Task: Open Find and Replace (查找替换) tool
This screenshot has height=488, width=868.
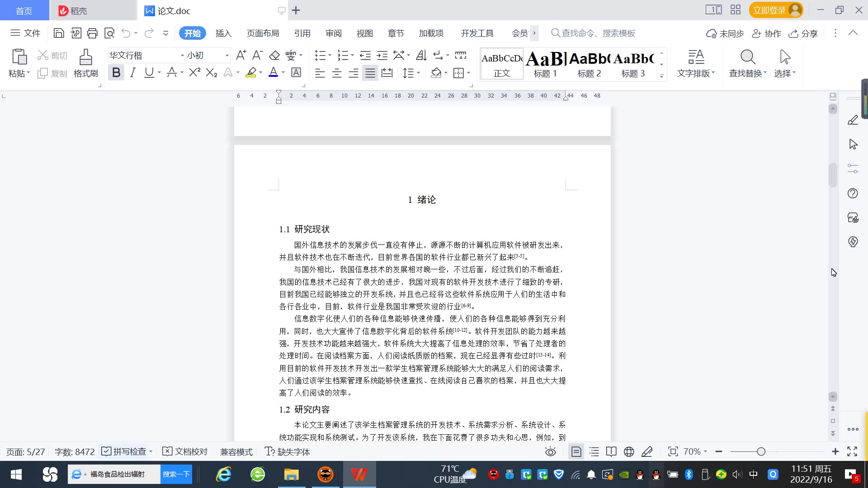Action: [747, 63]
